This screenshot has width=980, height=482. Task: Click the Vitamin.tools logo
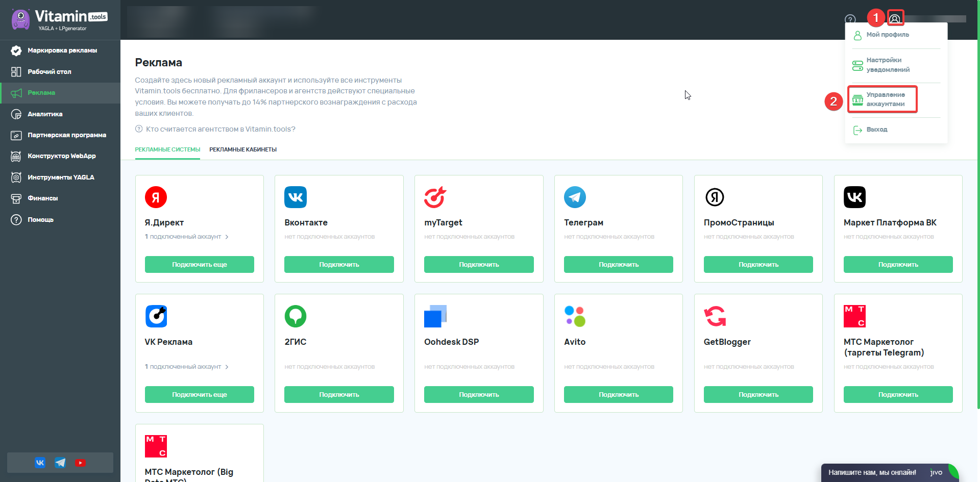coord(59,20)
